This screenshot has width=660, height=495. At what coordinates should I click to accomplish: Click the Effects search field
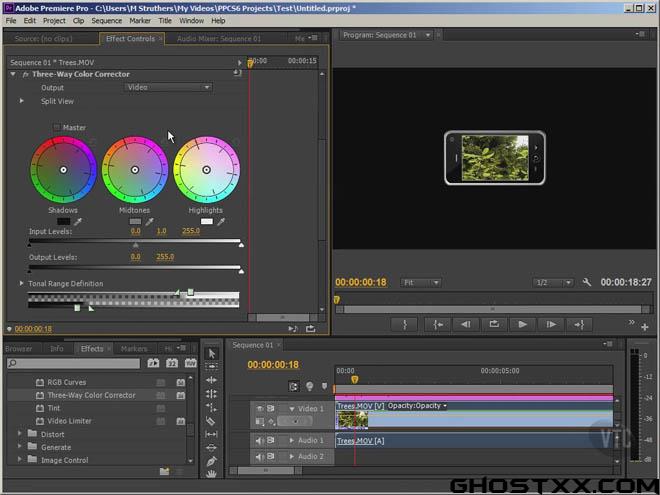(73, 363)
